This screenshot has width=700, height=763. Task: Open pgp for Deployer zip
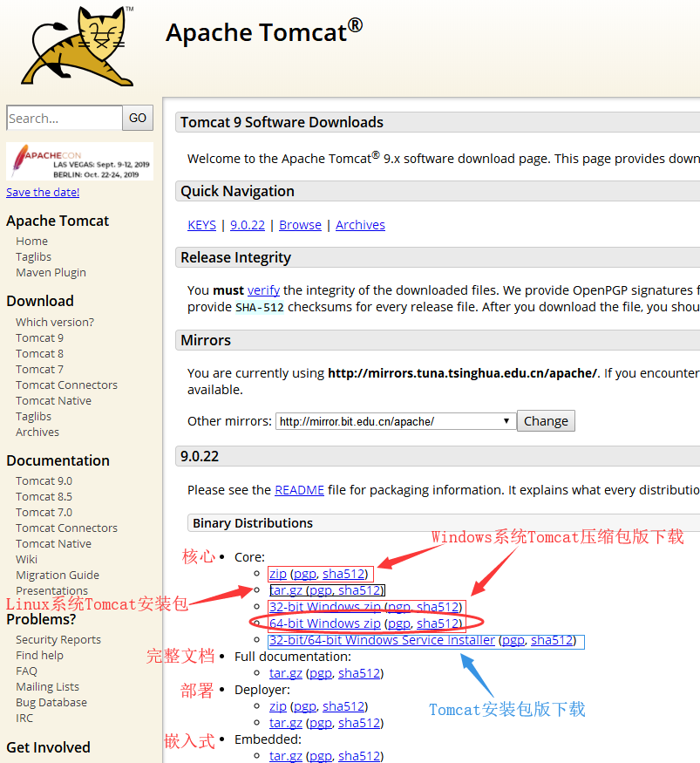305,706
